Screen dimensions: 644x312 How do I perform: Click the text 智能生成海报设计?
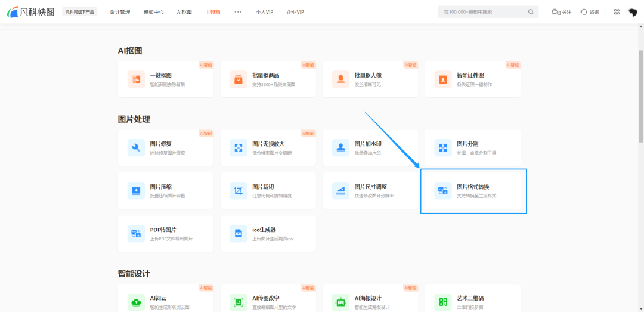pos(371,307)
